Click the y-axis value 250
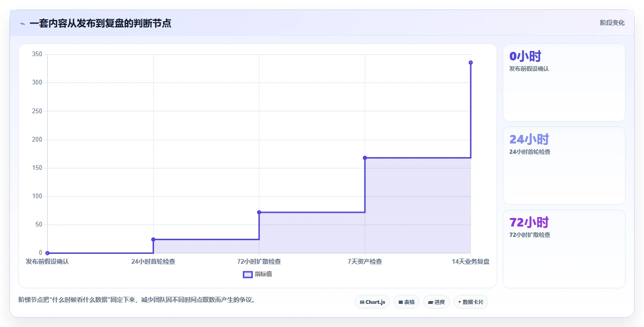Screen dimensions: 644x327 (37, 111)
